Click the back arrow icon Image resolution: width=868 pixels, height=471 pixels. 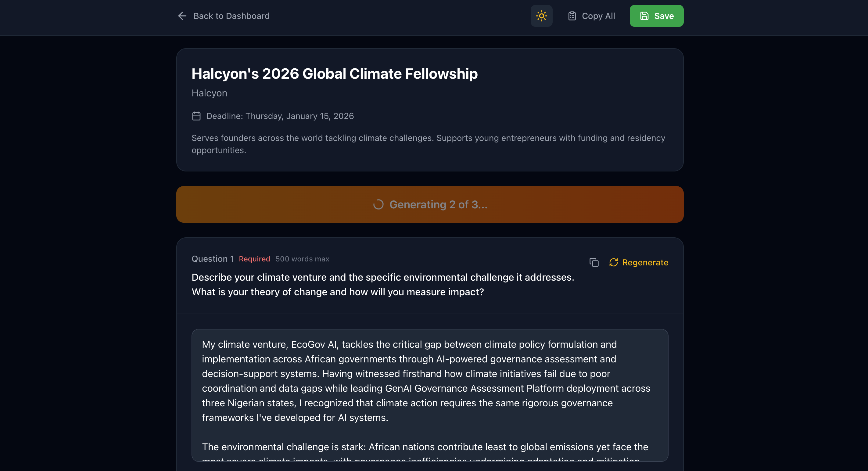(x=182, y=16)
